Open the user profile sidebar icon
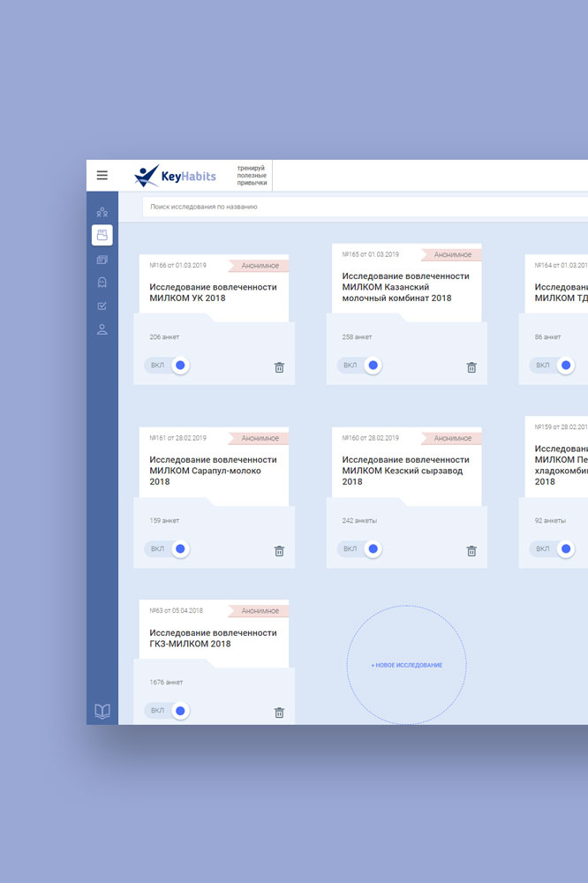Viewport: 588px width, 883px height. pos(102,330)
